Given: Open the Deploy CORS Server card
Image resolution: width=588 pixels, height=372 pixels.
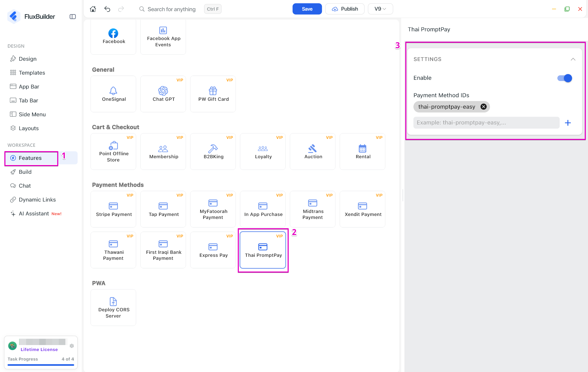Looking at the screenshot, I should 113,307.
